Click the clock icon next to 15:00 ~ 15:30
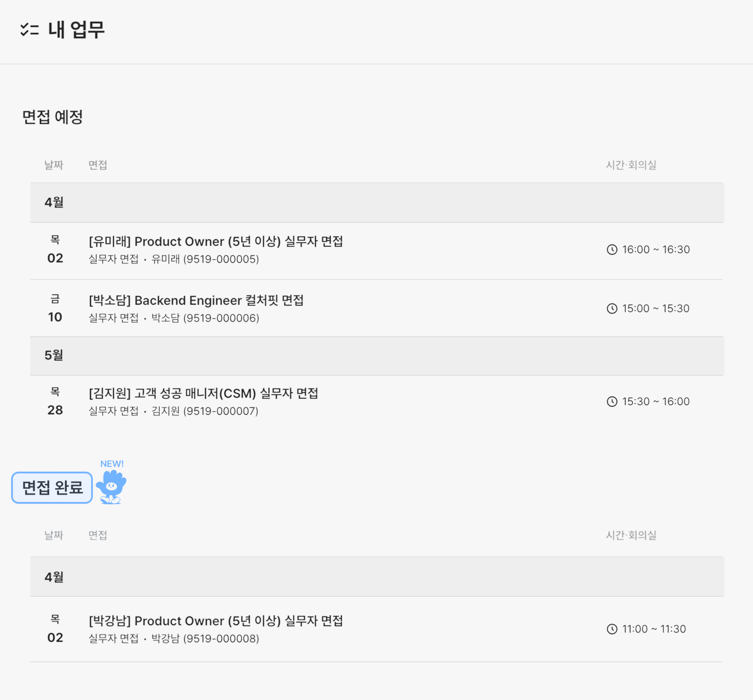The image size is (753, 700). tap(612, 309)
